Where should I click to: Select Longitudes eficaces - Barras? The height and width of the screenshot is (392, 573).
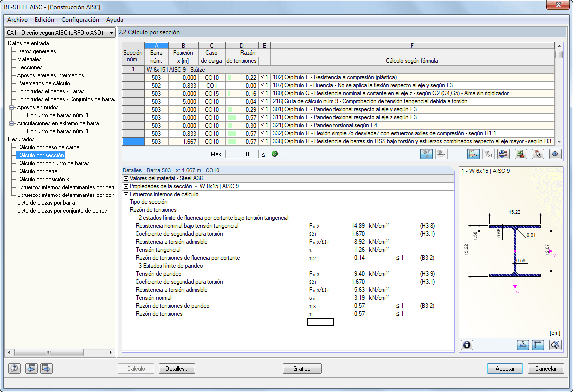(51, 92)
